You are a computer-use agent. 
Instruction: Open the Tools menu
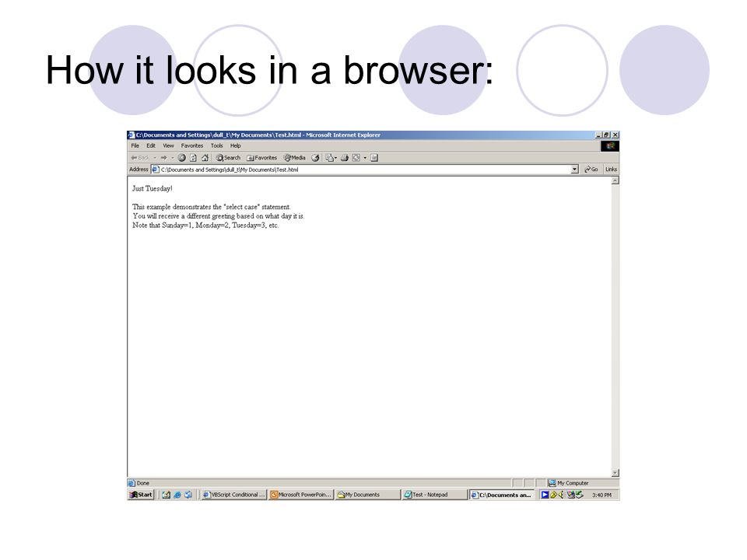point(217,145)
